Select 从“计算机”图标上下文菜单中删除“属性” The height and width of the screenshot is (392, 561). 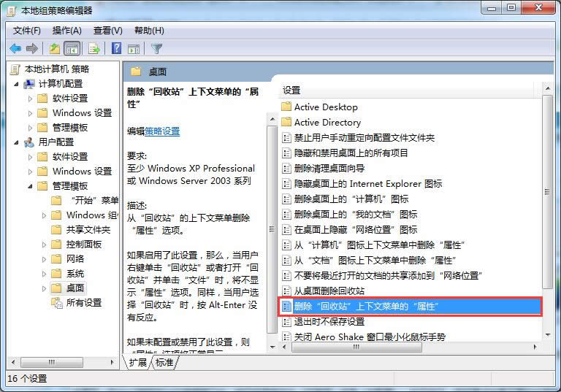[380, 245]
